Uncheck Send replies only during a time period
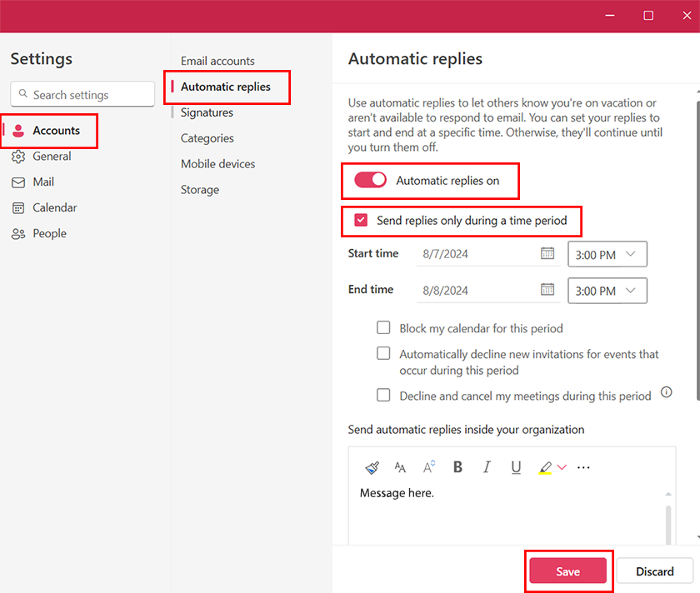700x593 pixels. point(361,220)
